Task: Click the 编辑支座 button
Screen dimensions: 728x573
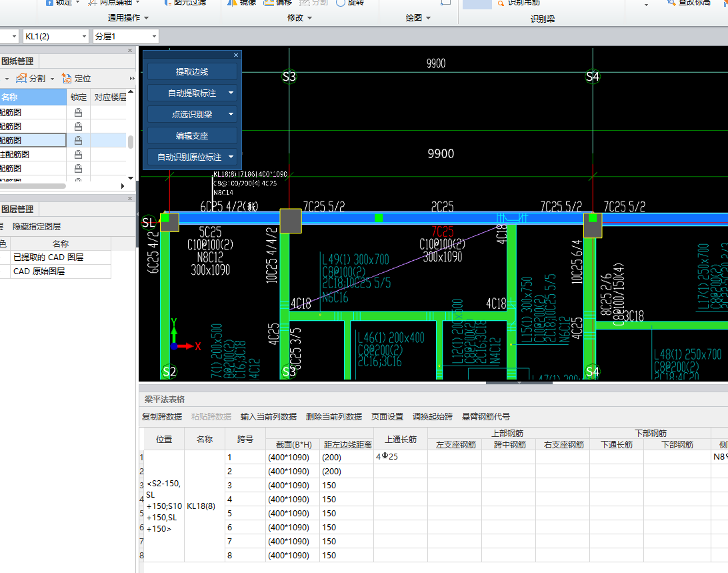Action: [x=192, y=135]
